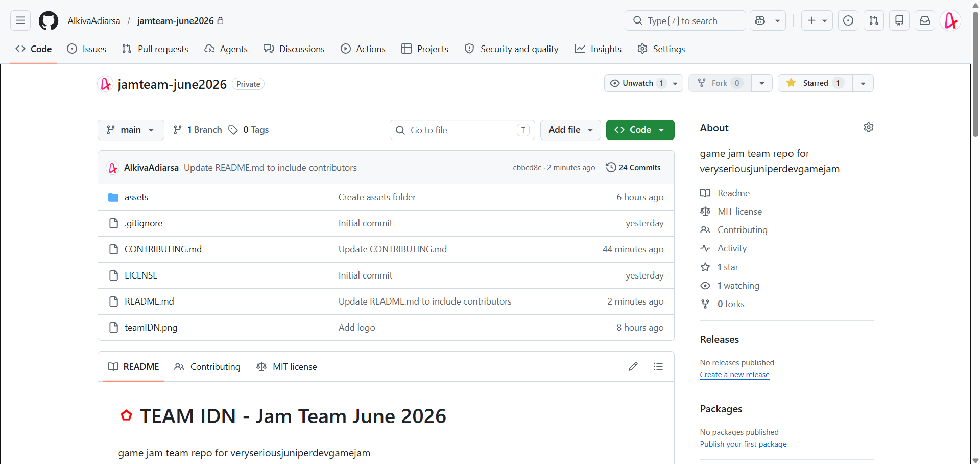Click the commits history clock icon
This screenshot has height=464, width=980.
(x=611, y=167)
